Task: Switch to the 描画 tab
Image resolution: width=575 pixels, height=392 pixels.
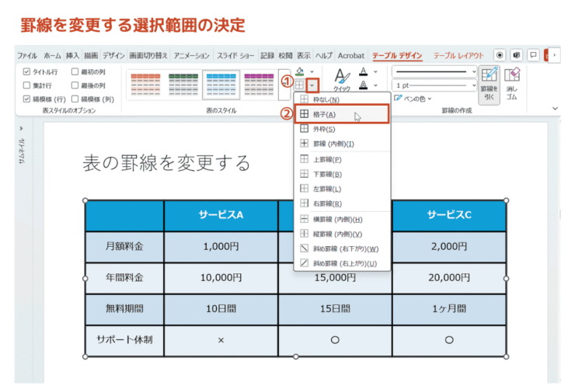Action: [91, 56]
